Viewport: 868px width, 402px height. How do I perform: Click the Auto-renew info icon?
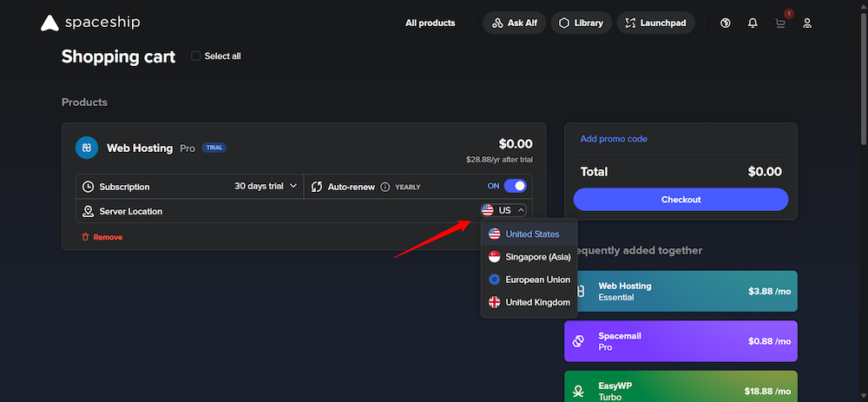(x=385, y=187)
